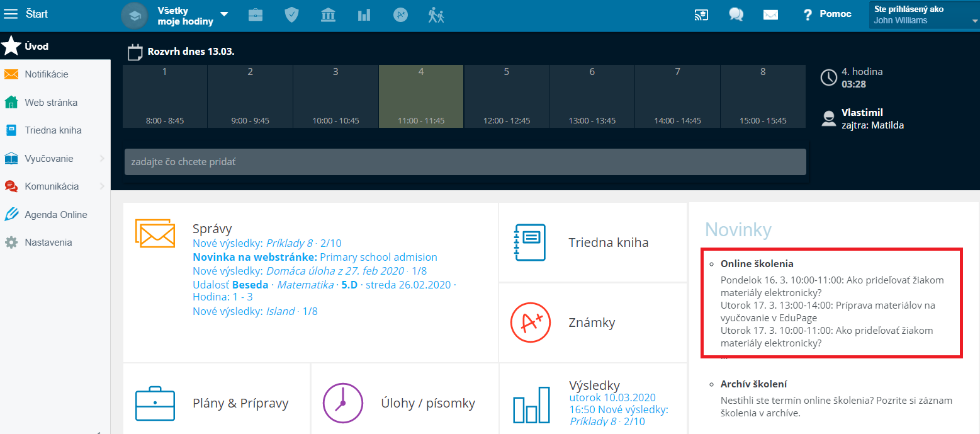This screenshot has height=434, width=980.
Task: Open the walking people icon in top bar
Action: [436, 14]
